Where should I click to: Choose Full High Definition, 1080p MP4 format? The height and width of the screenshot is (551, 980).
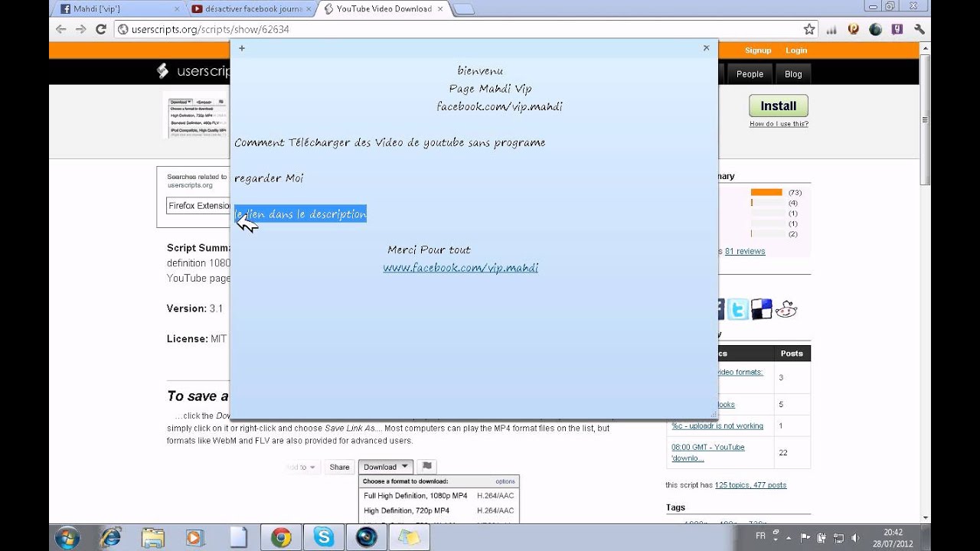(439, 496)
